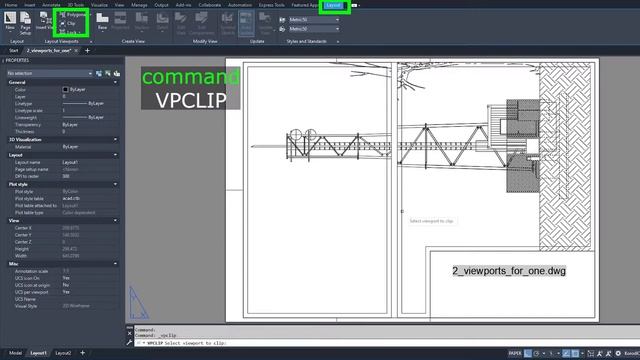Click the Edit View icon

[x=180, y=18]
